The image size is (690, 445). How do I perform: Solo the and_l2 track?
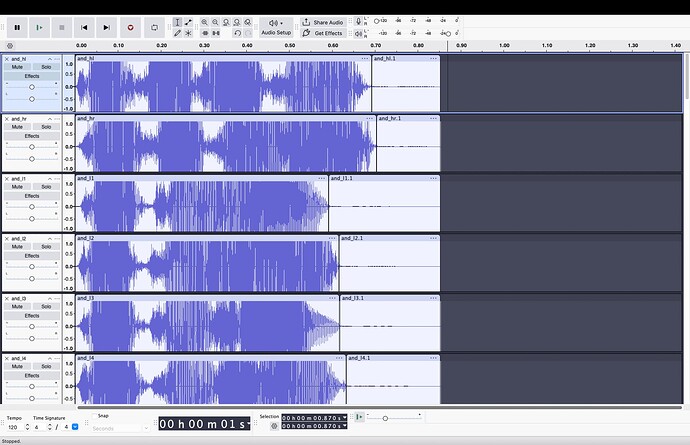click(46, 246)
